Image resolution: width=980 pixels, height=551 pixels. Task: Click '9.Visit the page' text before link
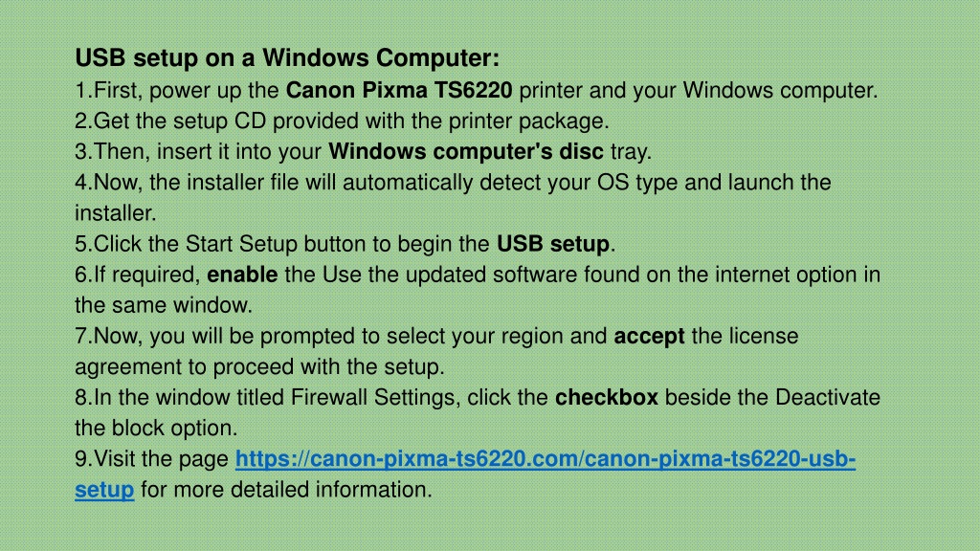[x=152, y=459]
